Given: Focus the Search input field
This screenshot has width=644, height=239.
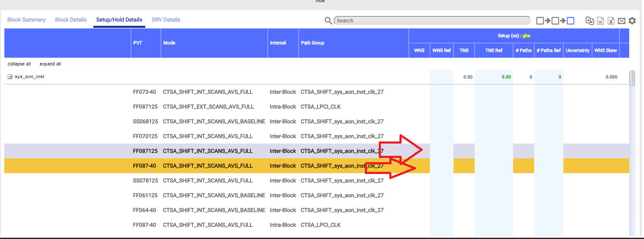Looking at the screenshot, I should 432,20.
